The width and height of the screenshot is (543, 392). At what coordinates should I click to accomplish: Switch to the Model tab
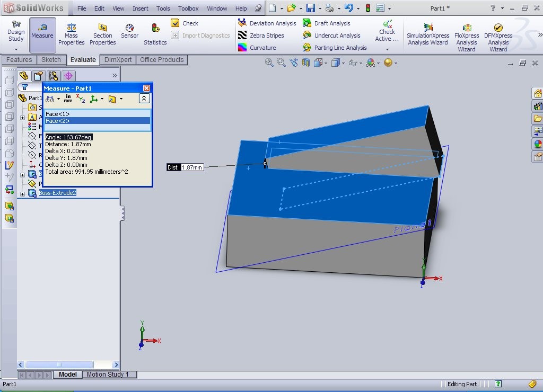[x=68, y=375]
